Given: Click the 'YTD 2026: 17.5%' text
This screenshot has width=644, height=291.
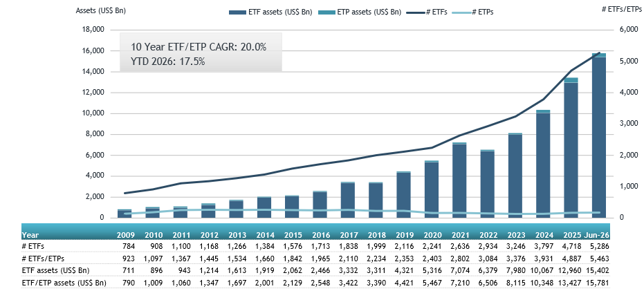Looking at the screenshot, I should (167, 62).
